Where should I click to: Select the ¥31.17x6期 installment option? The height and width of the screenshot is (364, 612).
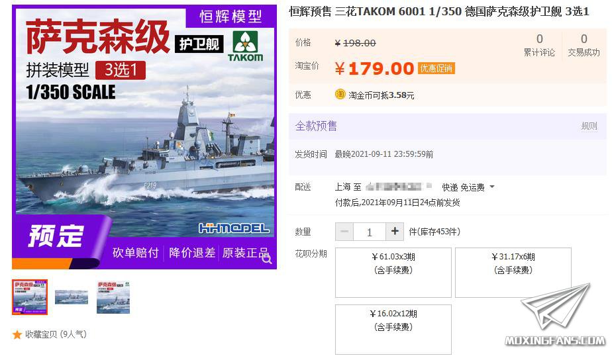(x=513, y=272)
